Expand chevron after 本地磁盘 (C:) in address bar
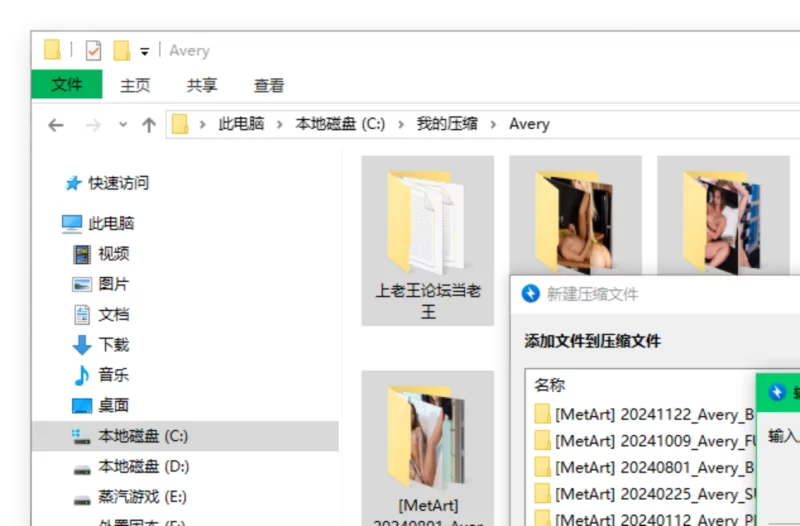 [401, 124]
